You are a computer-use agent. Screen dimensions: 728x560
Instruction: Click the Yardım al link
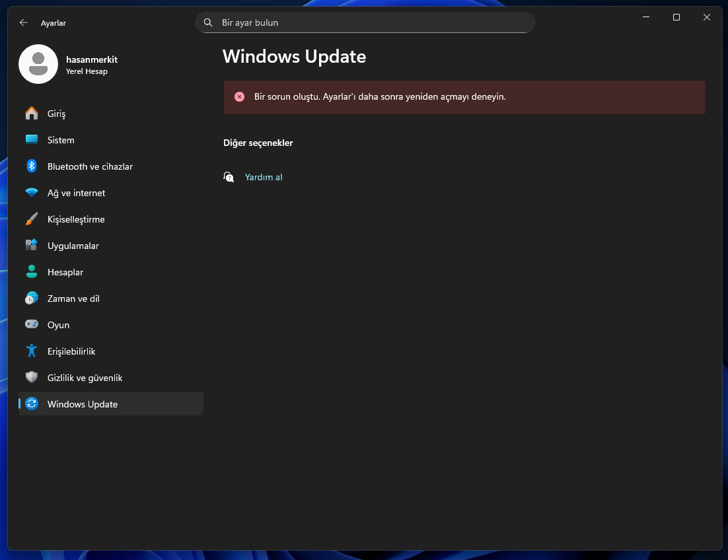click(263, 177)
